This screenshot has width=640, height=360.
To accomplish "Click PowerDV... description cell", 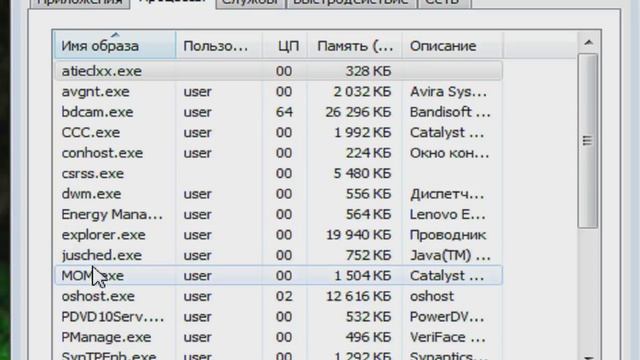I will coord(447,317).
